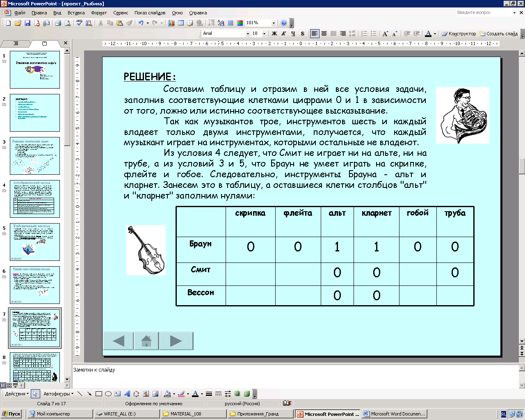Toggle underline (Ч) formatting
This screenshot has width=525, height=420.
[293, 34]
